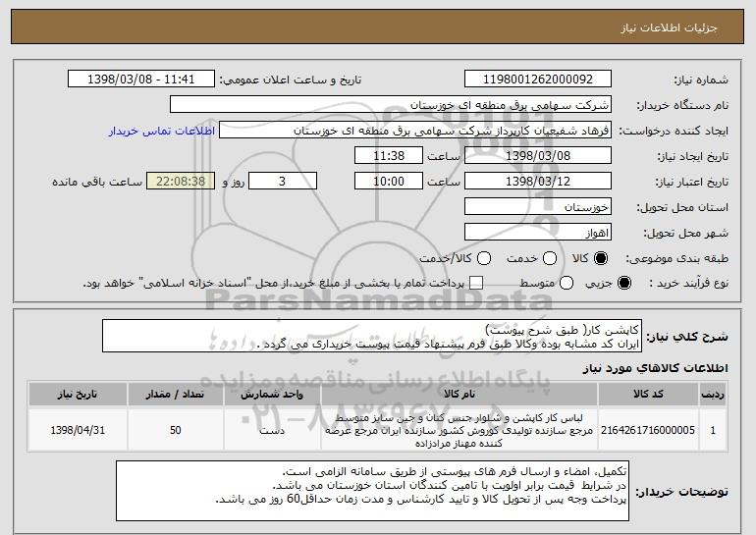Click the unit cell دست
This screenshot has width=756, height=535.
272,430
